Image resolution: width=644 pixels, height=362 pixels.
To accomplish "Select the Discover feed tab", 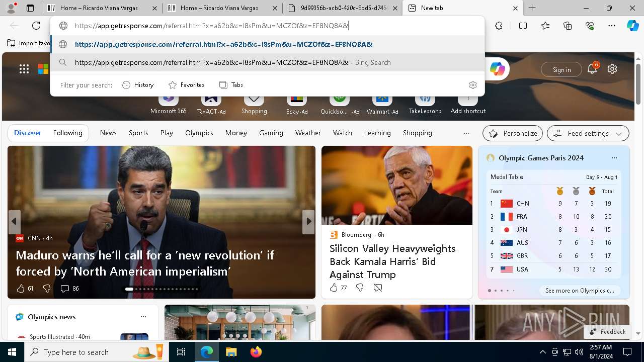I will point(28,133).
